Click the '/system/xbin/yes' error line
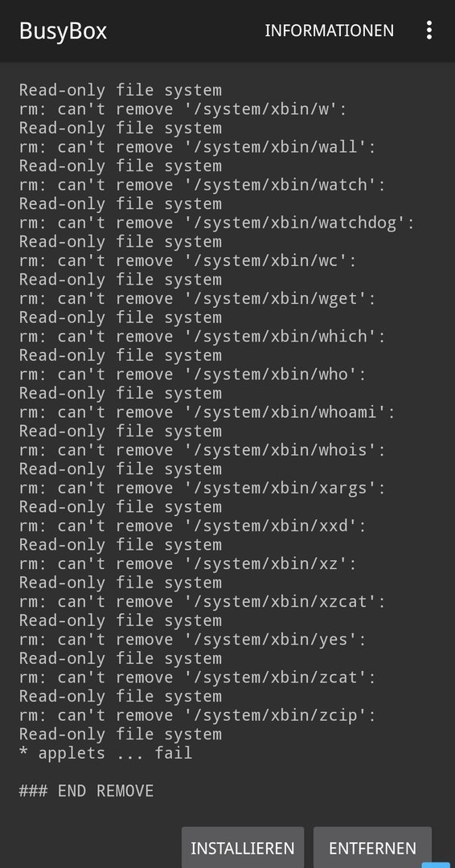 pyautogui.click(x=193, y=640)
